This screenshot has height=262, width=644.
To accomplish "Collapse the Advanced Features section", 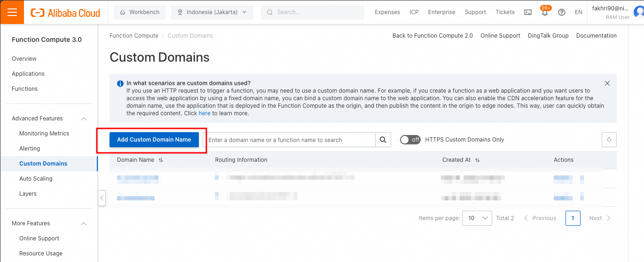I will click(x=84, y=119).
